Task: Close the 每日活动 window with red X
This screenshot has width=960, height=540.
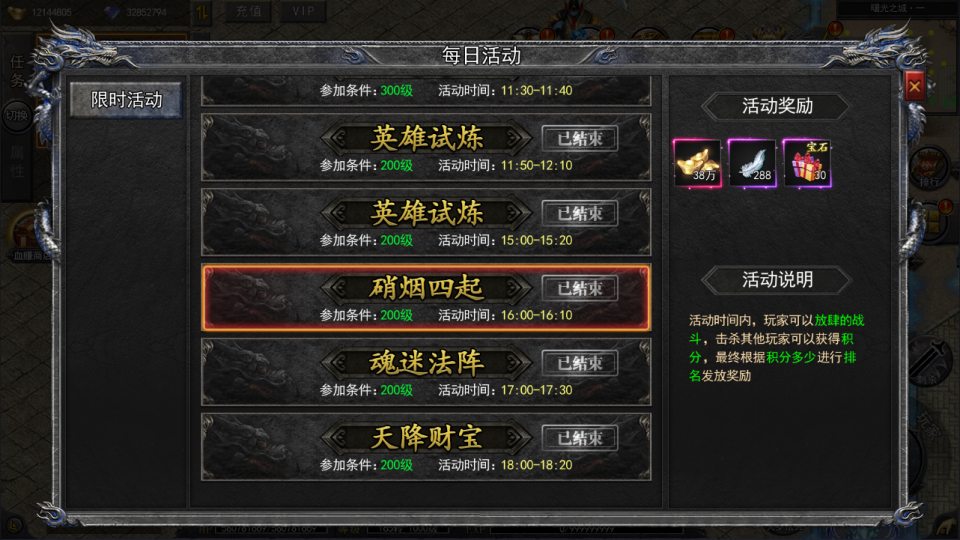Action: [x=914, y=86]
